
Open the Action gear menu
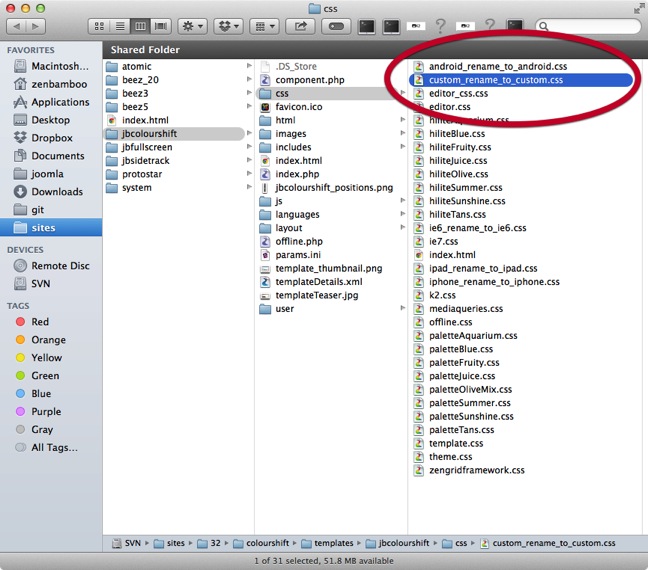click(192, 26)
